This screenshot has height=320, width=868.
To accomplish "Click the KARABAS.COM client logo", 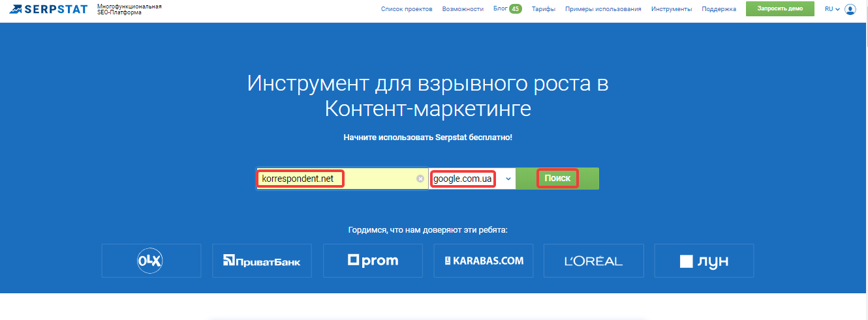I will pyautogui.click(x=484, y=261).
